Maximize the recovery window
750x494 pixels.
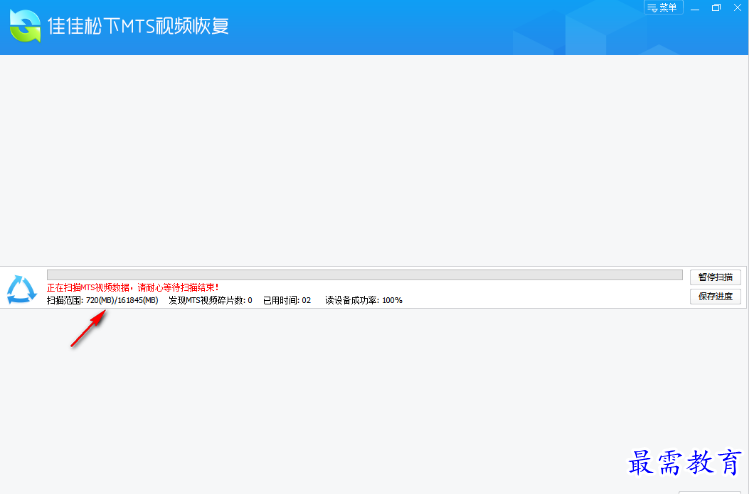[x=716, y=8]
